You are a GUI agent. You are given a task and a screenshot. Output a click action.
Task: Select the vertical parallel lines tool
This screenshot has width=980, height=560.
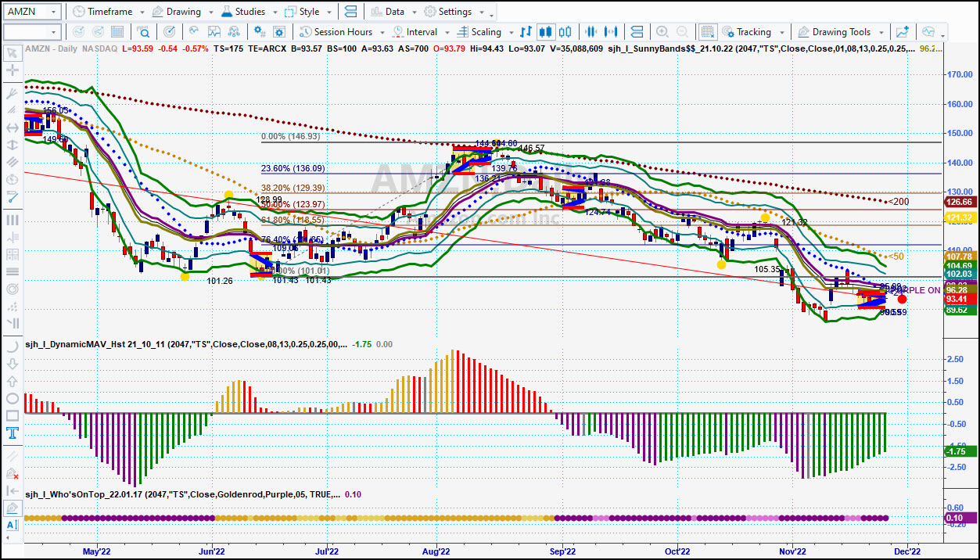tap(13, 221)
